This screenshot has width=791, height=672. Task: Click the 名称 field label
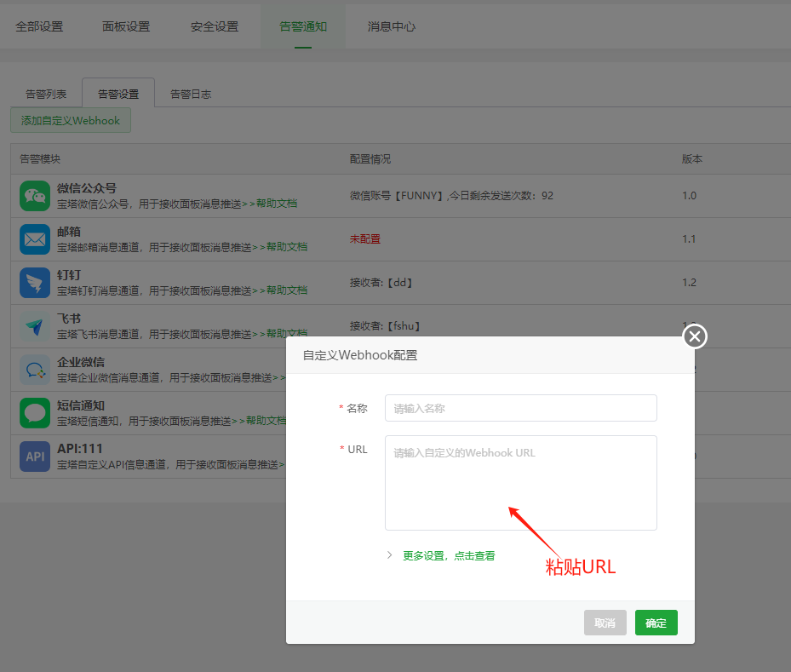pos(357,408)
